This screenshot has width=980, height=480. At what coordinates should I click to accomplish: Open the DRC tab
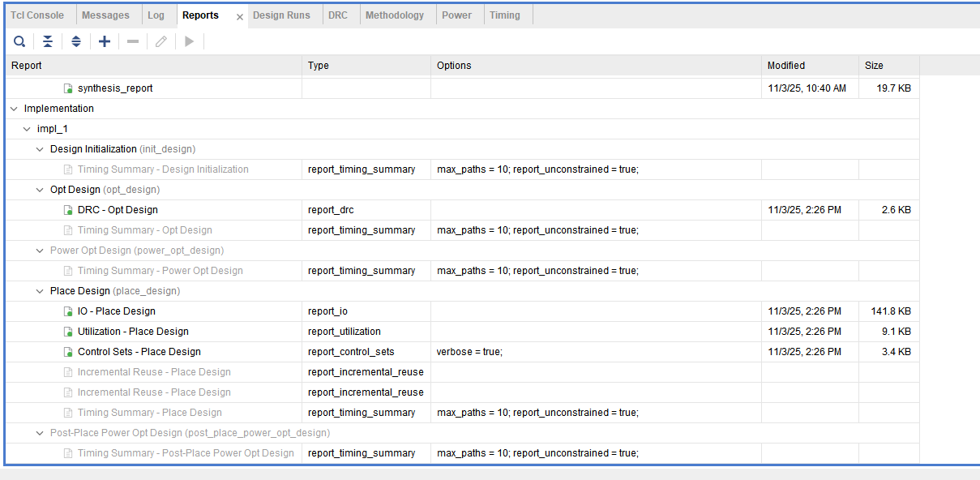[x=338, y=15]
